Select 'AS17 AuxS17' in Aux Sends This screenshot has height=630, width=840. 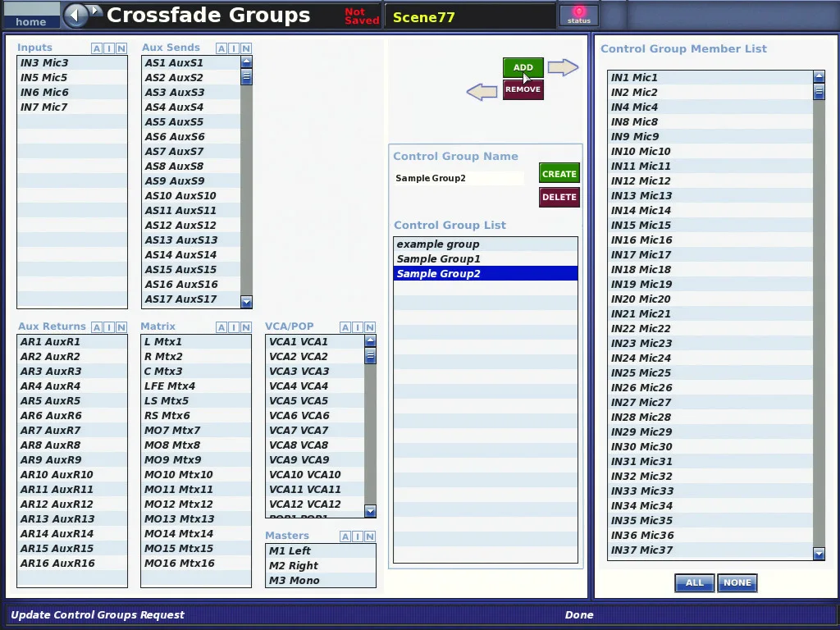click(191, 299)
